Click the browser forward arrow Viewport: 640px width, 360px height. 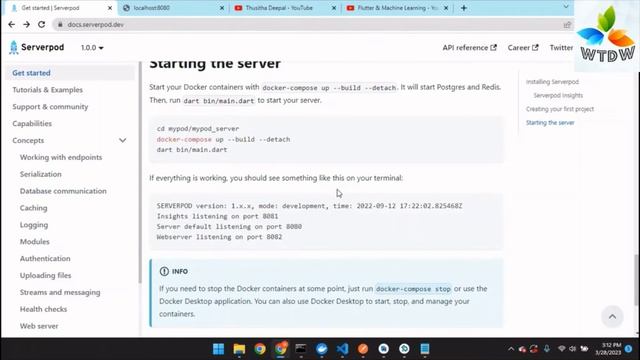pos(27,24)
